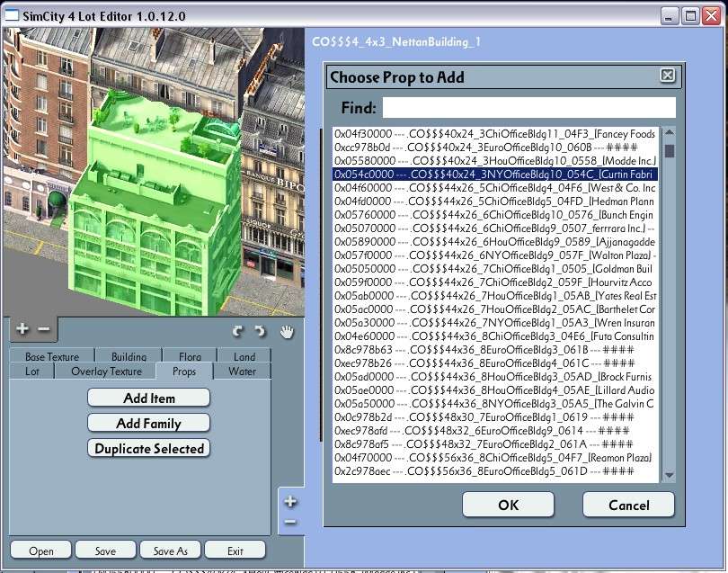
Task: Select highlighted prop 0x054c0000 3NYOfficeBldg10 Curtin Fabri
Action: point(495,175)
